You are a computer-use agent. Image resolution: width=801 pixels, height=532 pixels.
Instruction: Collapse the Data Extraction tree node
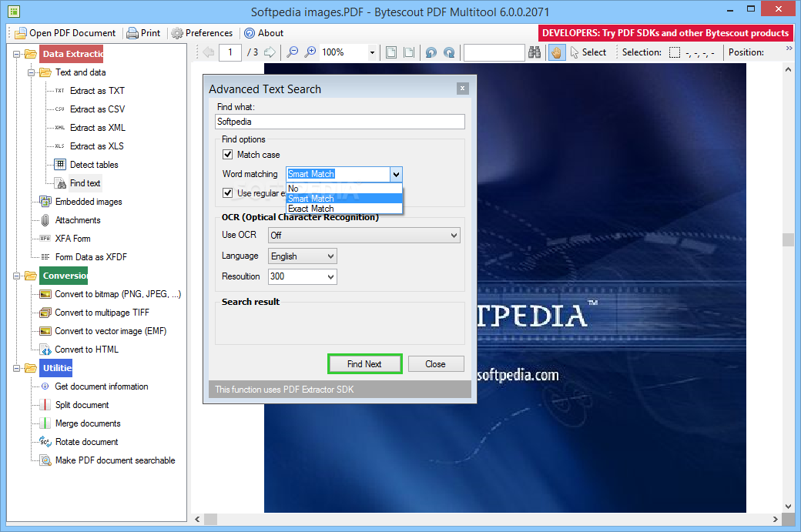pyautogui.click(x=16, y=54)
